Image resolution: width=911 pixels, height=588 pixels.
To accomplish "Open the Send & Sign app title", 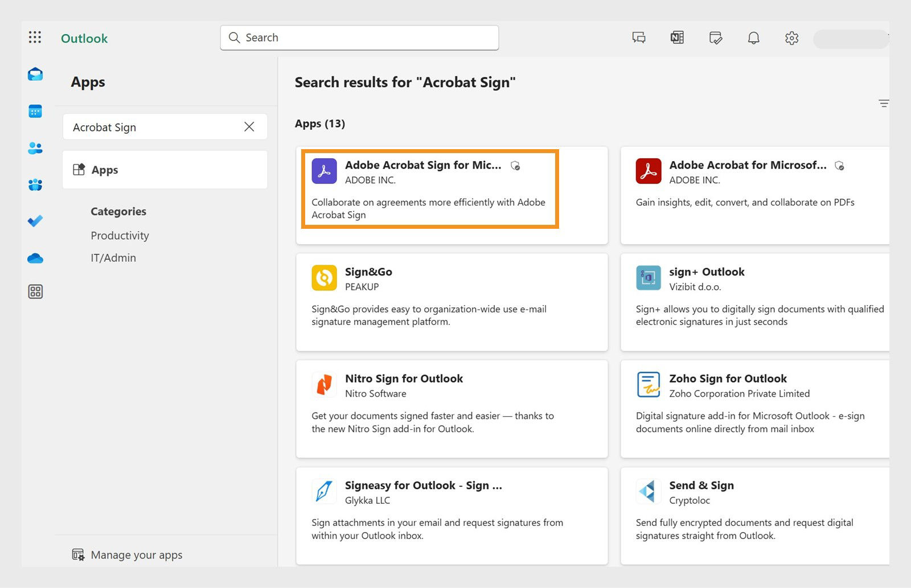I will pos(701,486).
